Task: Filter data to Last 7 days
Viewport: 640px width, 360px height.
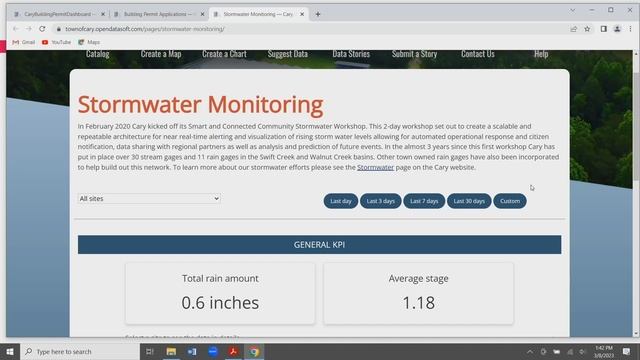Action: coord(424,201)
